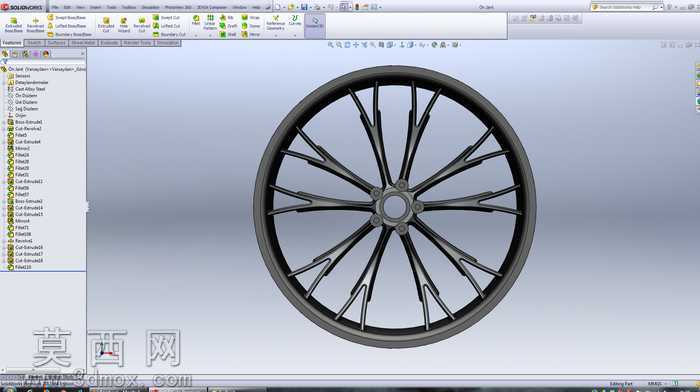Click Zoom to Fit in view toolbar
This screenshot has height=392, width=700.
tap(330, 45)
